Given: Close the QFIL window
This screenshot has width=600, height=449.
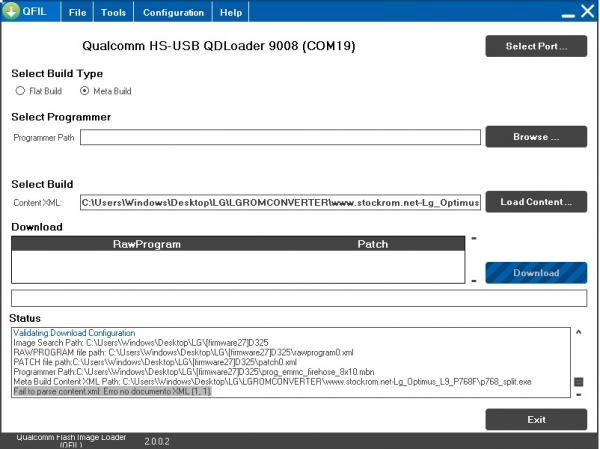Looking at the screenshot, I should tap(587, 11).
